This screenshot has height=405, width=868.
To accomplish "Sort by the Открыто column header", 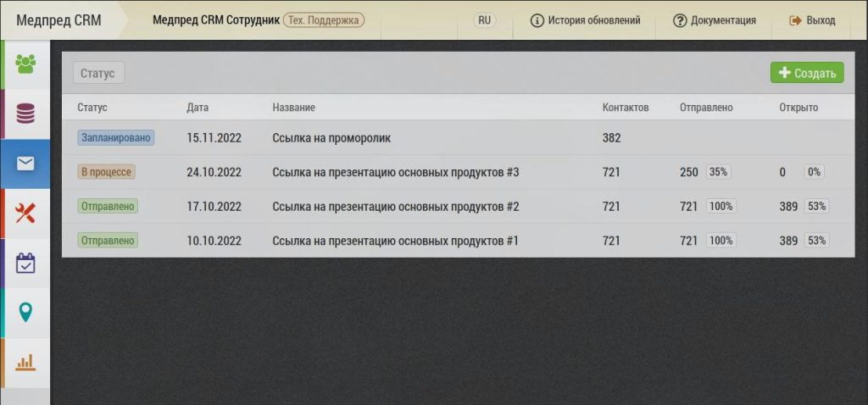I will point(798,108).
